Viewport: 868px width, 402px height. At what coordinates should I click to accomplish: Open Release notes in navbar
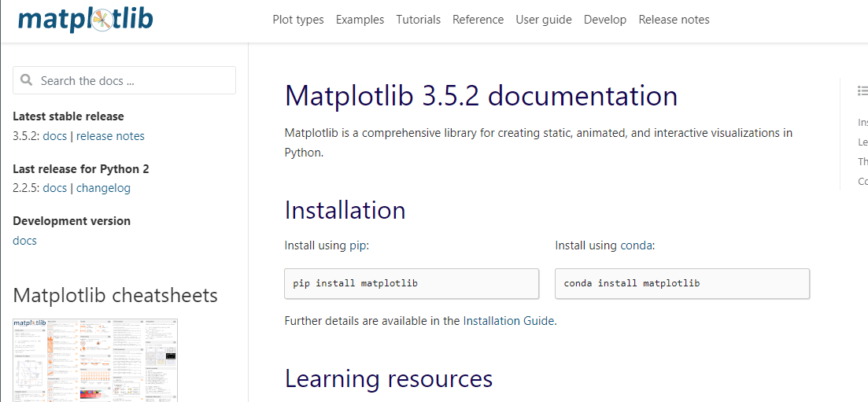tap(674, 20)
